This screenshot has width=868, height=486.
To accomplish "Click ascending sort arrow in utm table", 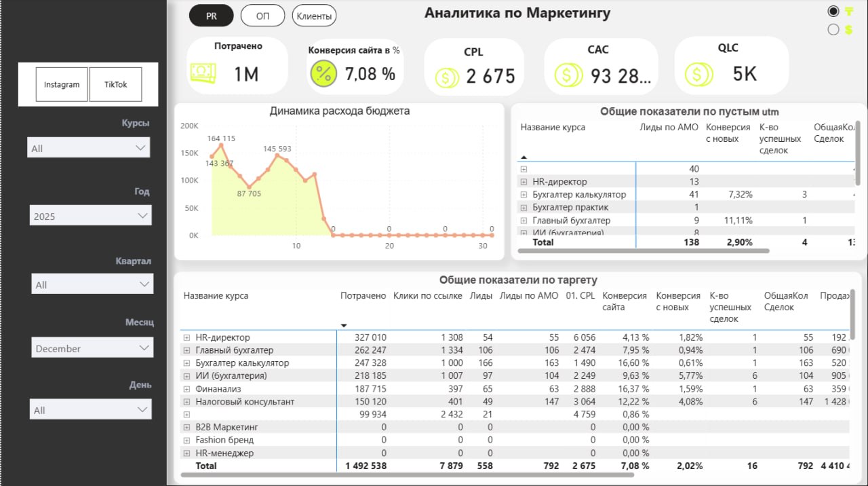I will [x=524, y=157].
